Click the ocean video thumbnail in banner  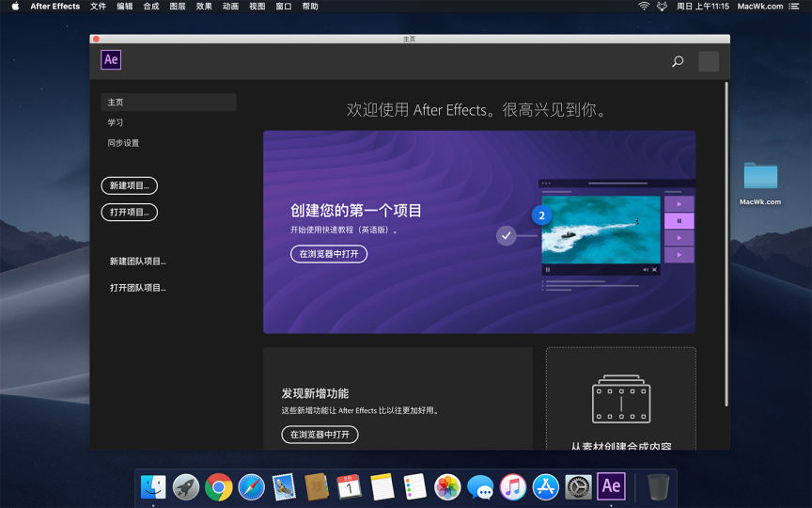tap(601, 230)
